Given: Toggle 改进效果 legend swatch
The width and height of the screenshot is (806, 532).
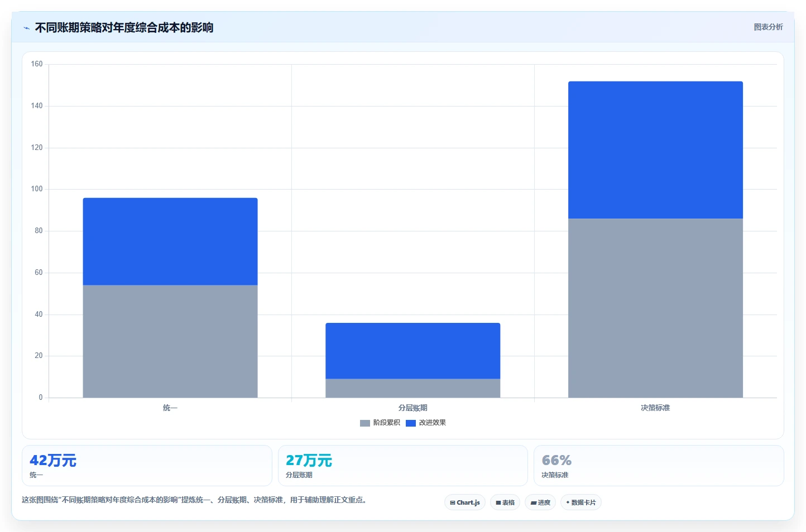Looking at the screenshot, I should click(x=411, y=423).
